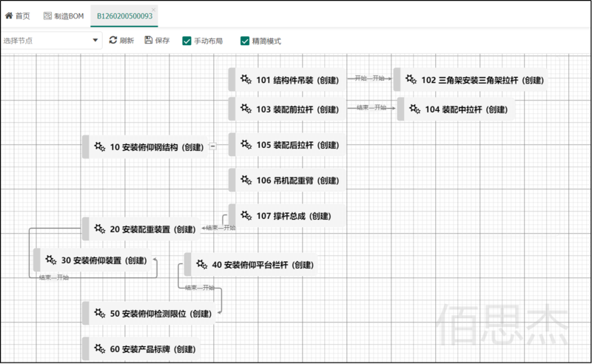Viewport: 592px width, 364px height.
Task: Click the gear icon on node 50 安装俯仰检测限位
Action: click(x=100, y=313)
